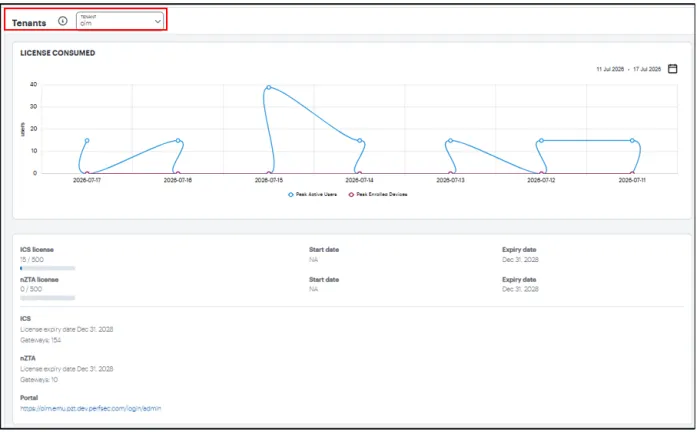Click the active users point above 07-11
This screenshot has height=432, width=697.
coord(632,140)
